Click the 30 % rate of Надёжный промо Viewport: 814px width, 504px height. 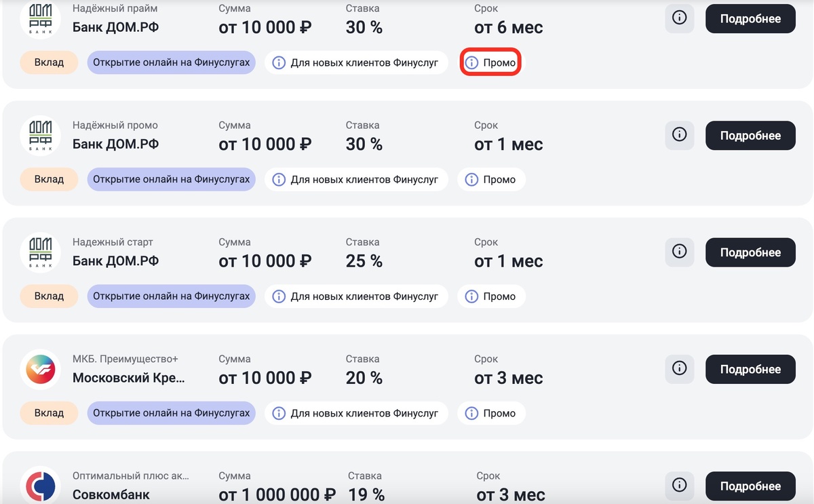click(x=364, y=144)
